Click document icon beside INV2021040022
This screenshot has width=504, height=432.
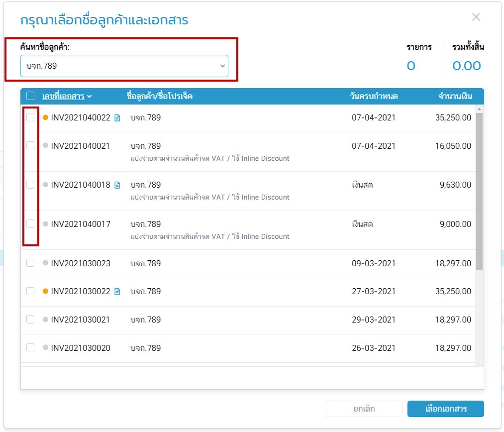pyautogui.click(x=117, y=118)
